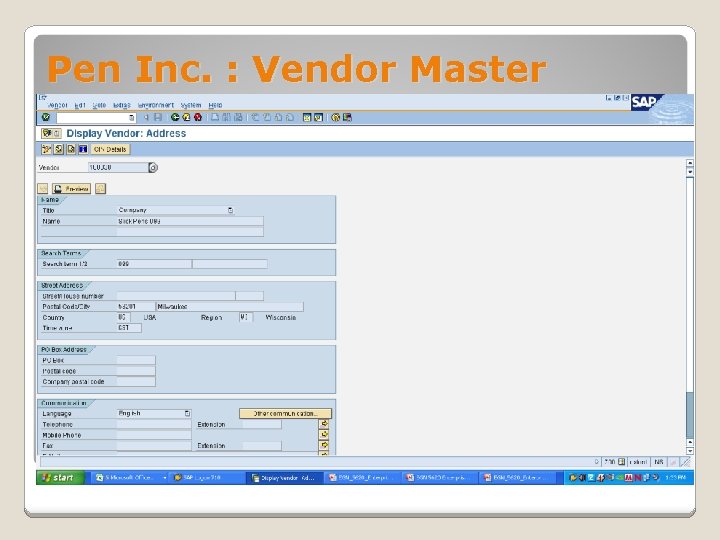Click the Time zone field
Screen dimensions: 720x540
129,328
